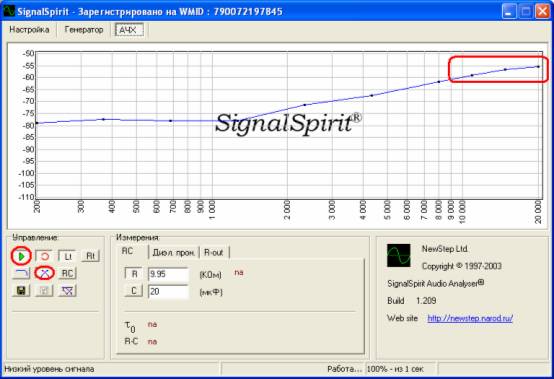Switch to the R-out tab
Image resolution: width=554 pixels, height=379 pixels.
tap(214, 253)
